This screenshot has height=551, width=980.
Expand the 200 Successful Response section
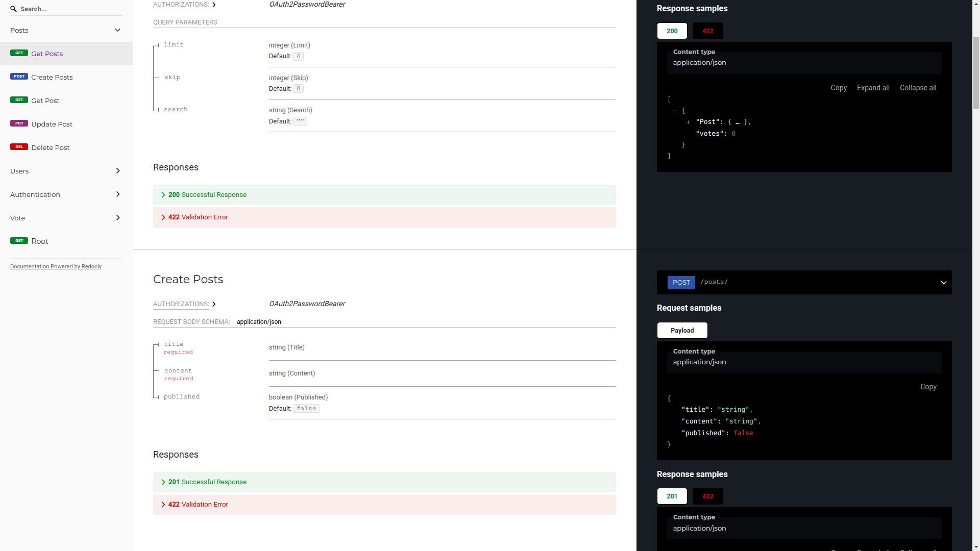coord(207,195)
